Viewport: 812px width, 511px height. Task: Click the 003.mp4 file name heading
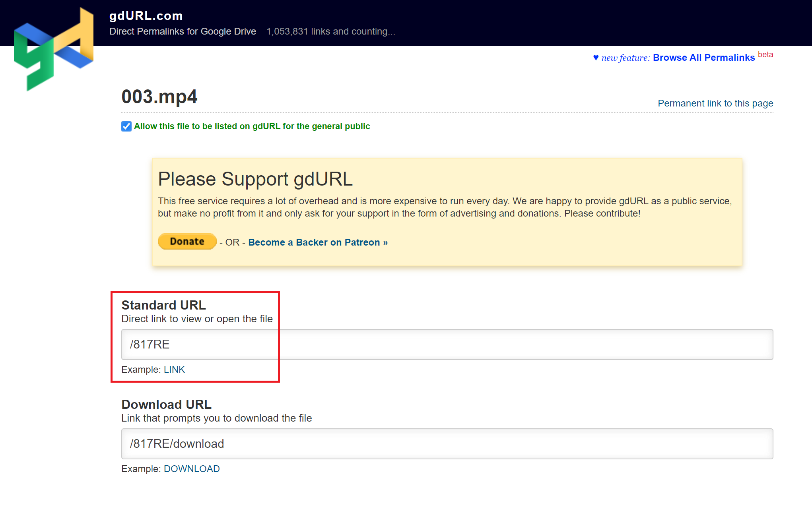159,97
